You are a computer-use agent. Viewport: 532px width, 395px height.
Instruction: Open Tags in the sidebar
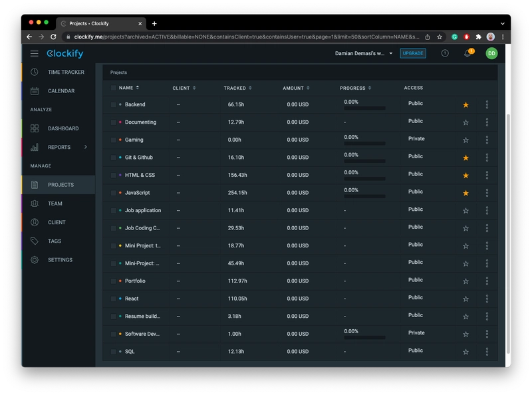pos(59,241)
